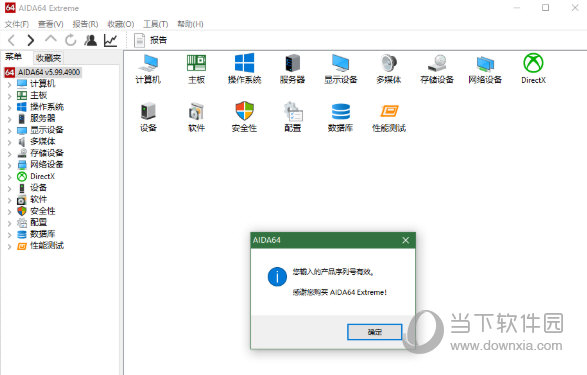The width and height of the screenshot is (587, 375).
Task: Open the 设备 devices icon in main panel
Action: 148,117
